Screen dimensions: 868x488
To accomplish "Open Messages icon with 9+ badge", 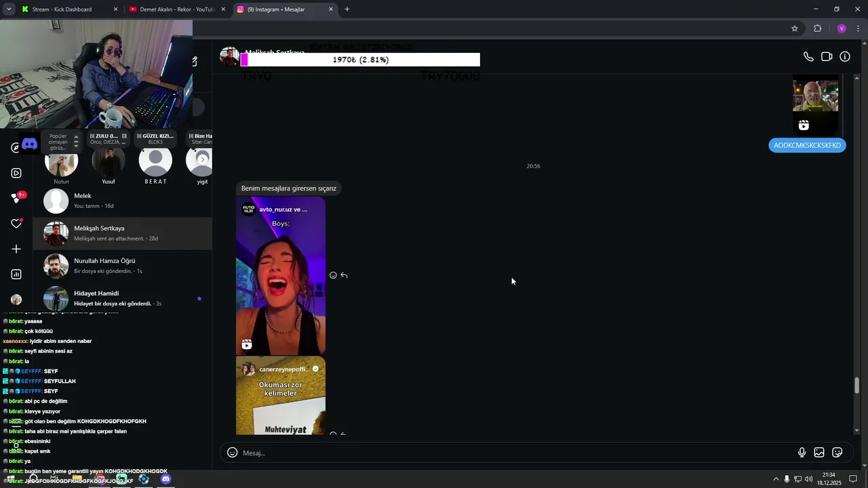I will 17,198.
